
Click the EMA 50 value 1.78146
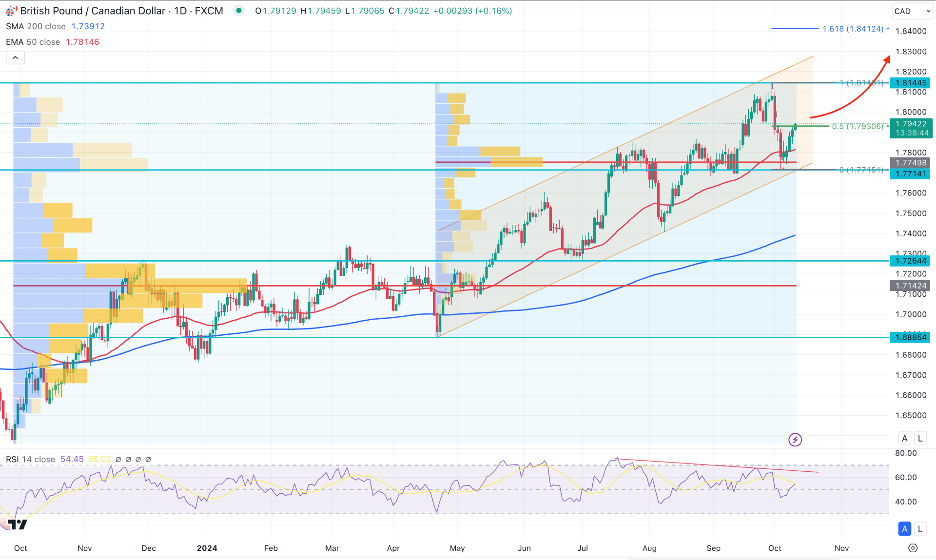click(x=82, y=42)
